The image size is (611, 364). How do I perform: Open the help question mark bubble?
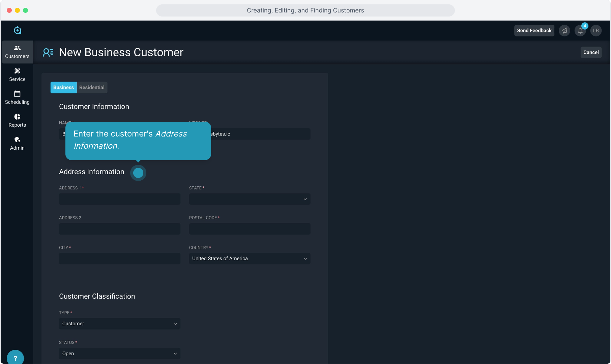tap(15, 358)
